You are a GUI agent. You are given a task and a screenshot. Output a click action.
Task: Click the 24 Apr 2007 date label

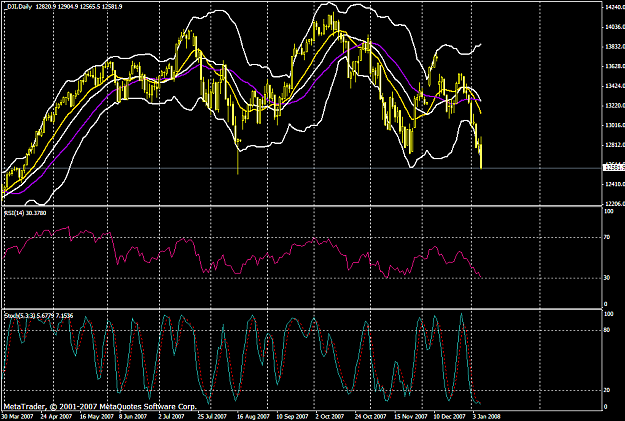coord(57,417)
